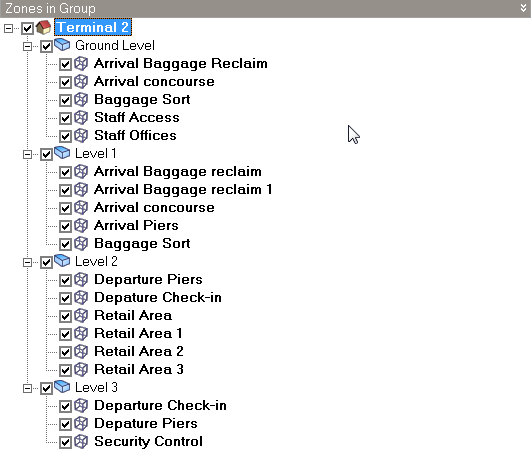Click the Level 1 block icon
The height and width of the screenshot is (454, 531).
pos(62,153)
